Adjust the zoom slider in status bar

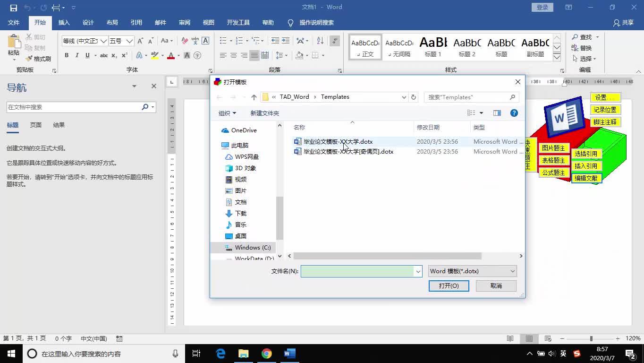click(x=591, y=338)
